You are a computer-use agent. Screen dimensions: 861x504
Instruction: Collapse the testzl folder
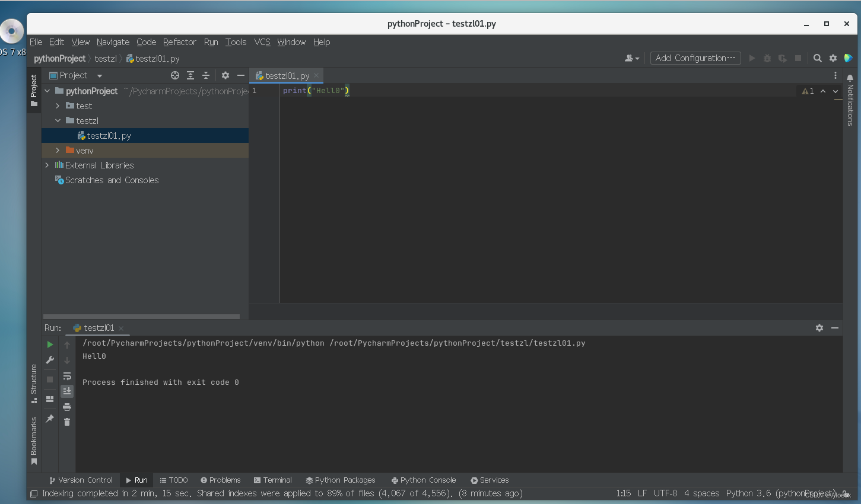click(x=58, y=121)
